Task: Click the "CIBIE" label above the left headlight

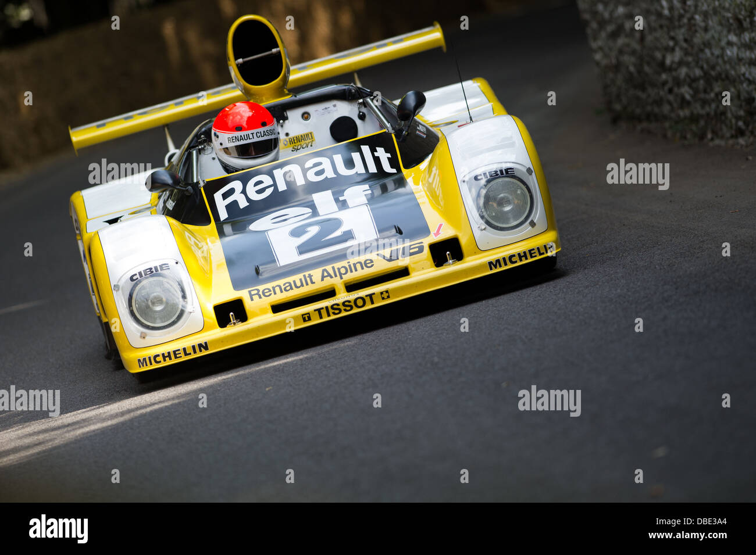Action: pyautogui.click(x=149, y=271)
